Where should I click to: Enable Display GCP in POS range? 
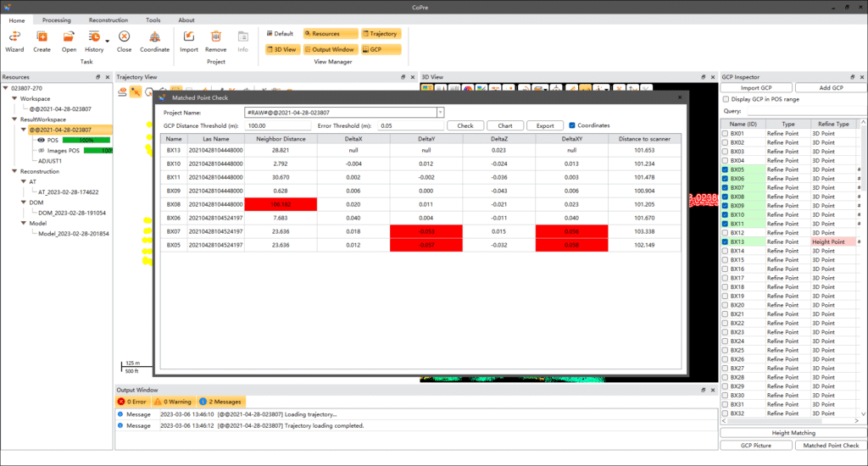[725, 99]
